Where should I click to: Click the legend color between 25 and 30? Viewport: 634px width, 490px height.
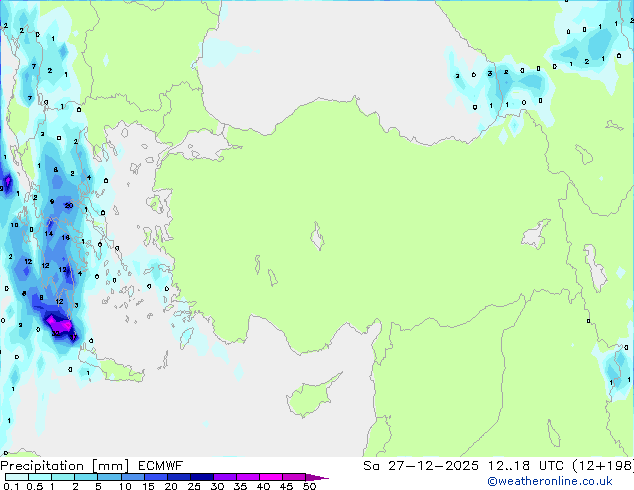click(x=205, y=477)
